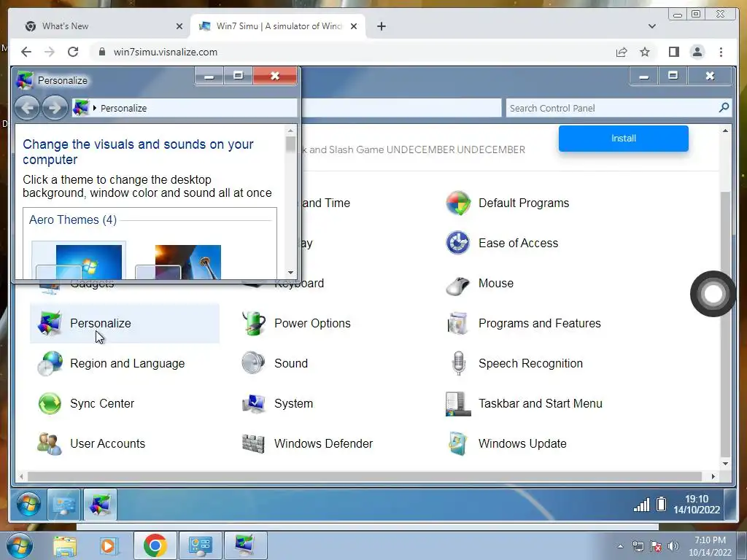This screenshot has height=560, width=747.
Task: Click the simulator clock 19:10
Action: 697,499
